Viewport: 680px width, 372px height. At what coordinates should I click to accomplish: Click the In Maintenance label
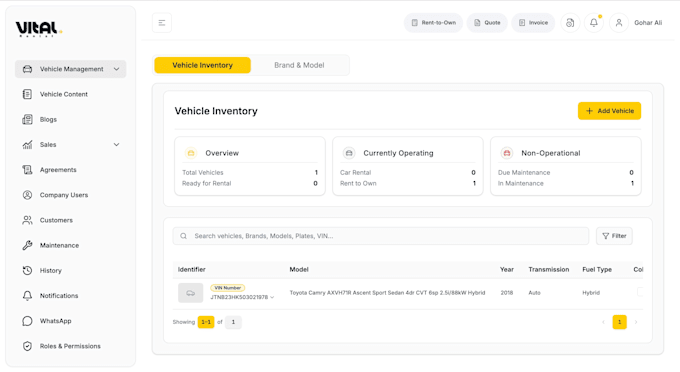point(520,183)
